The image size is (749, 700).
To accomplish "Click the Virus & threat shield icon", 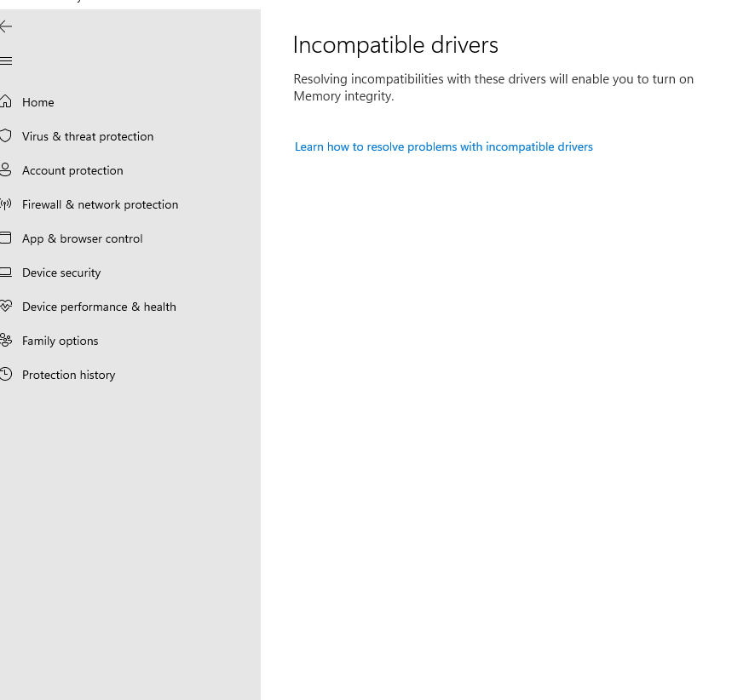I will pyautogui.click(x=6, y=135).
